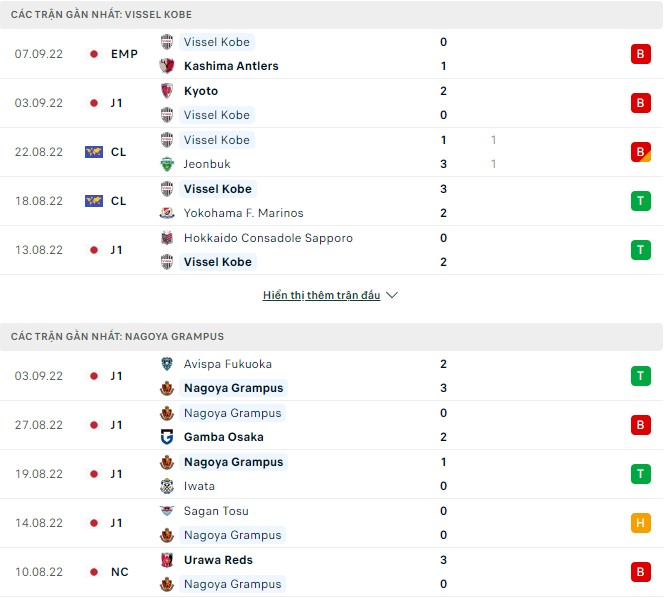Click the Avispa Fukuoka team crest

(x=168, y=364)
